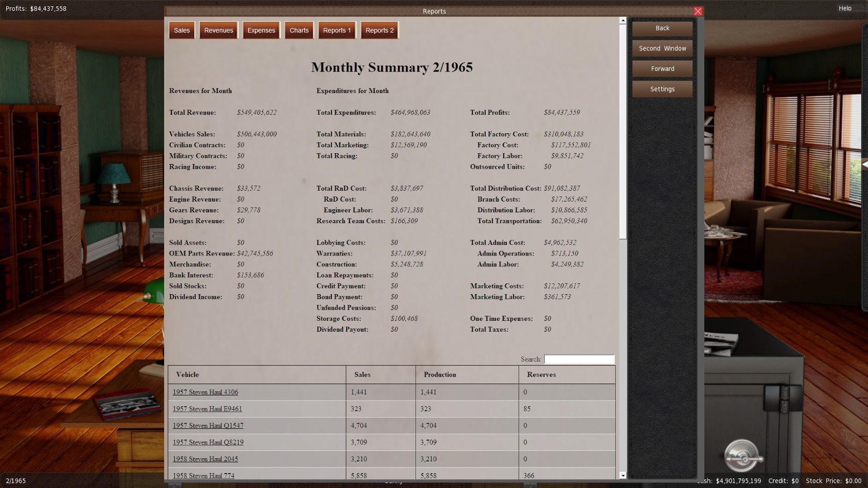Open the Expenses report tab
The height and width of the screenshot is (488, 868).
click(x=261, y=30)
